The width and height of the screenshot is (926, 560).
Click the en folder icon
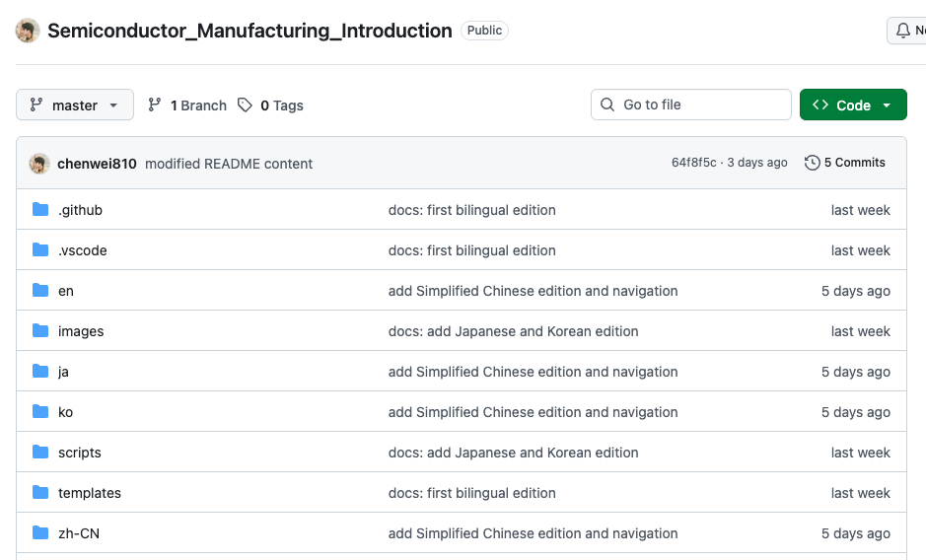[40, 291]
